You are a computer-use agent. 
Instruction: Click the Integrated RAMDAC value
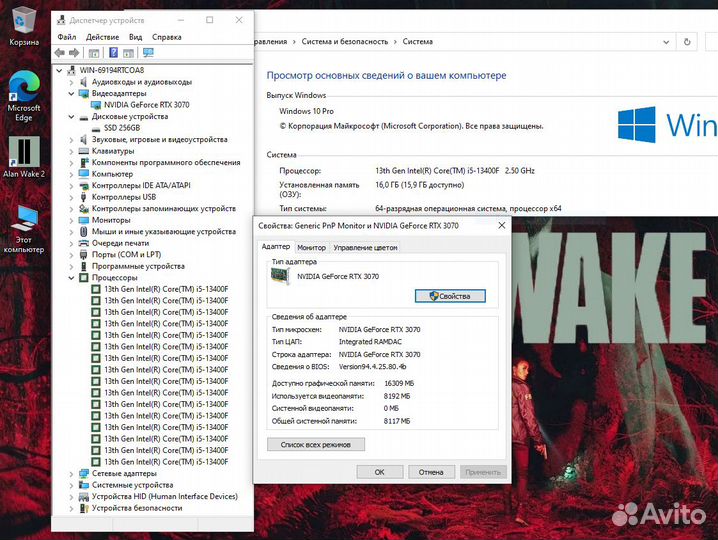point(370,342)
